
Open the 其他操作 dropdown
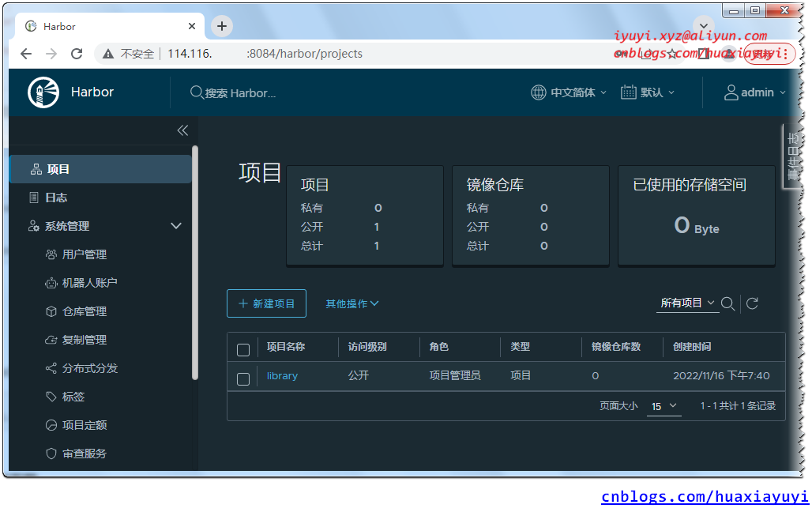352,303
